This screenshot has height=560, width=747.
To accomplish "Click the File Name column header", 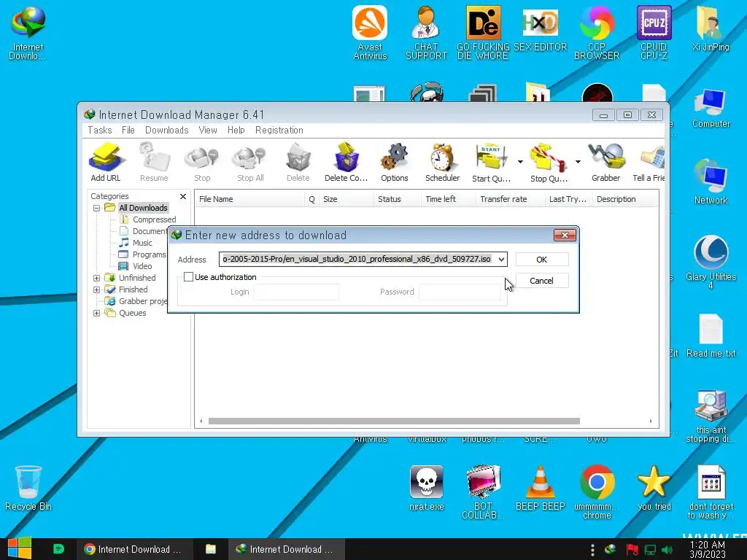I will pos(249,199).
